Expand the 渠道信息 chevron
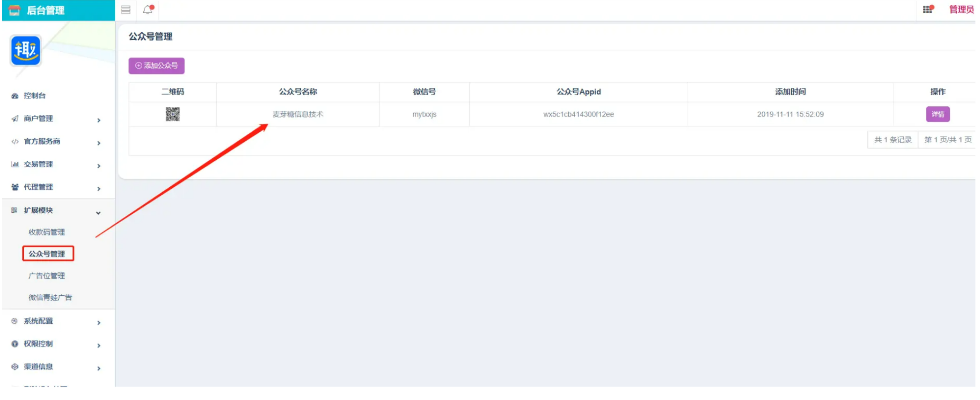The width and height of the screenshot is (980, 400). [99, 368]
